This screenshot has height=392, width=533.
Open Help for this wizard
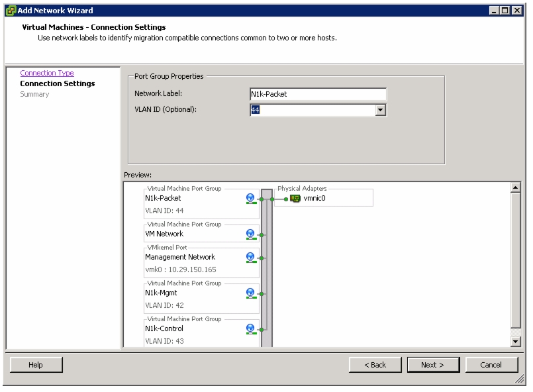pos(36,365)
